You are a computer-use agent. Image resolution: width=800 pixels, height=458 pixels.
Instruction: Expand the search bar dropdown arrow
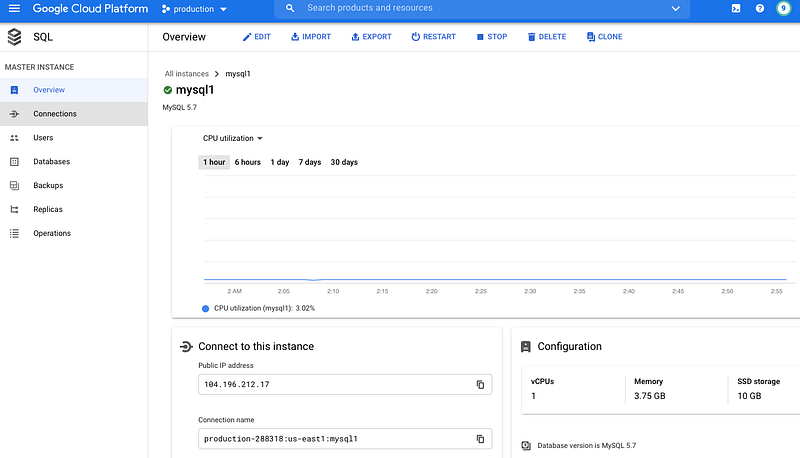tap(675, 9)
